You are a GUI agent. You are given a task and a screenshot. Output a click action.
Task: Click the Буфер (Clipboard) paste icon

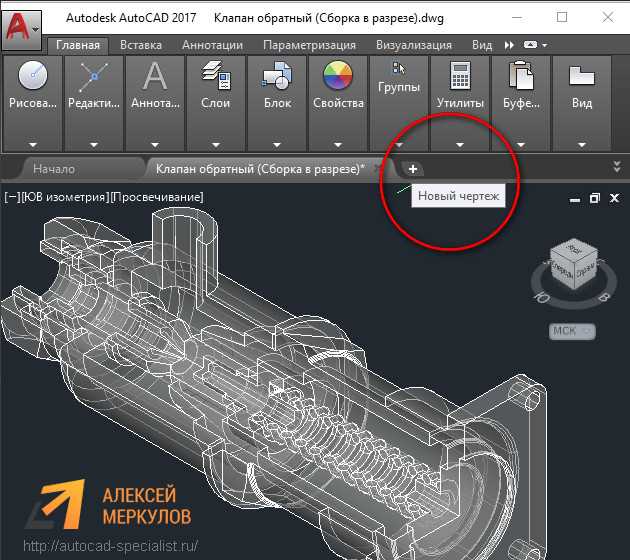click(x=521, y=76)
